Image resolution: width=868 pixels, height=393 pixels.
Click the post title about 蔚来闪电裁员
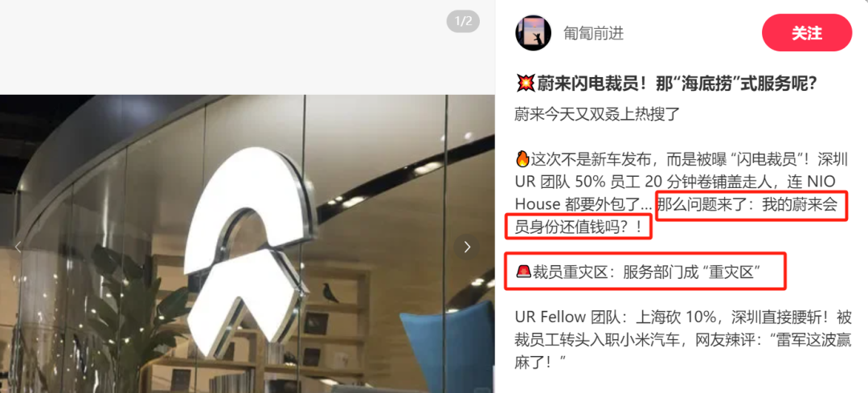(667, 84)
